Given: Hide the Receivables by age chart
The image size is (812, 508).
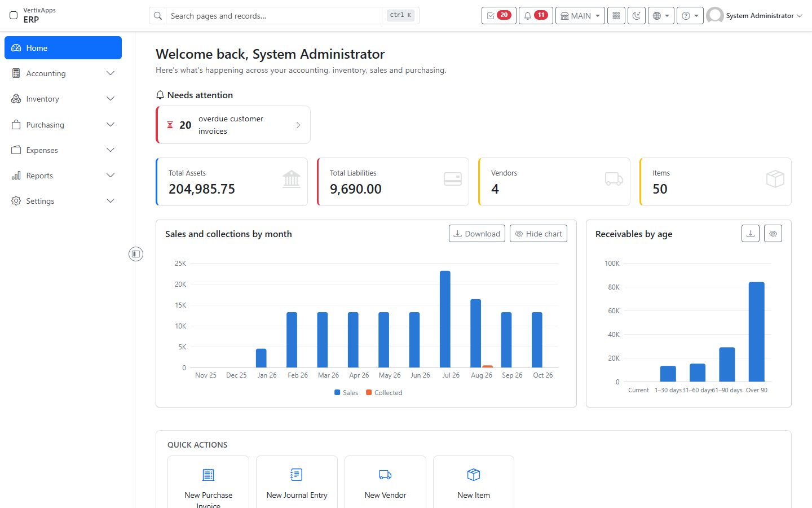Looking at the screenshot, I should (773, 234).
